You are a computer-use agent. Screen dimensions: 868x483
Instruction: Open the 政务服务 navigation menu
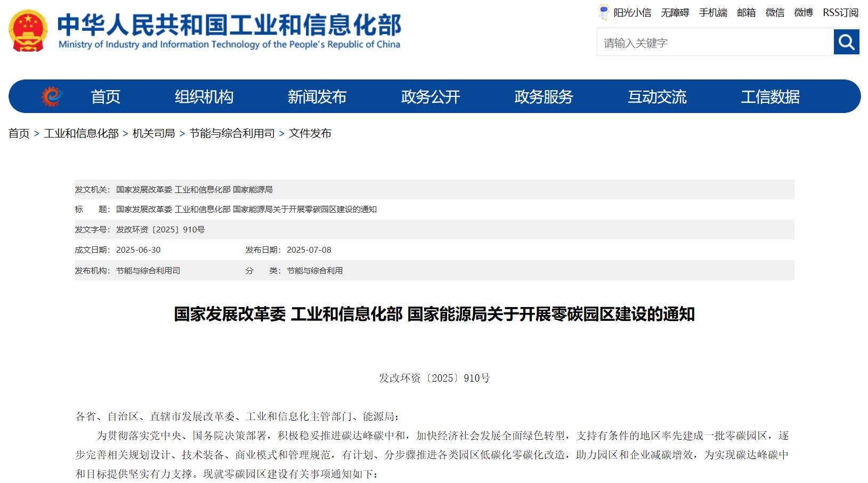[x=543, y=96]
